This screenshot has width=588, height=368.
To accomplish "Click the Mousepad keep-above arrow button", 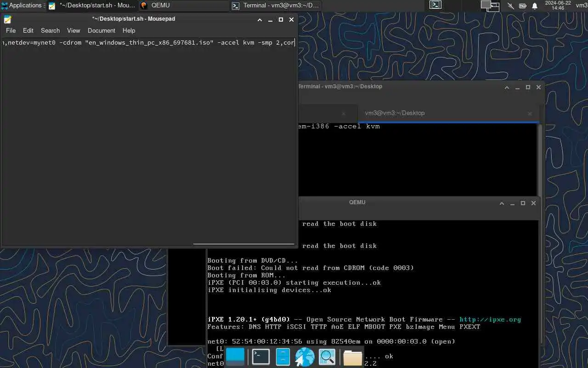I will (260, 19).
